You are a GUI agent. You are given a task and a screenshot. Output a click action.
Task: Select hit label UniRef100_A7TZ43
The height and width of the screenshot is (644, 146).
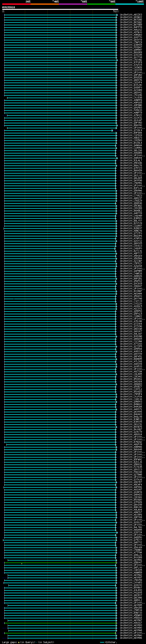point(131,344)
